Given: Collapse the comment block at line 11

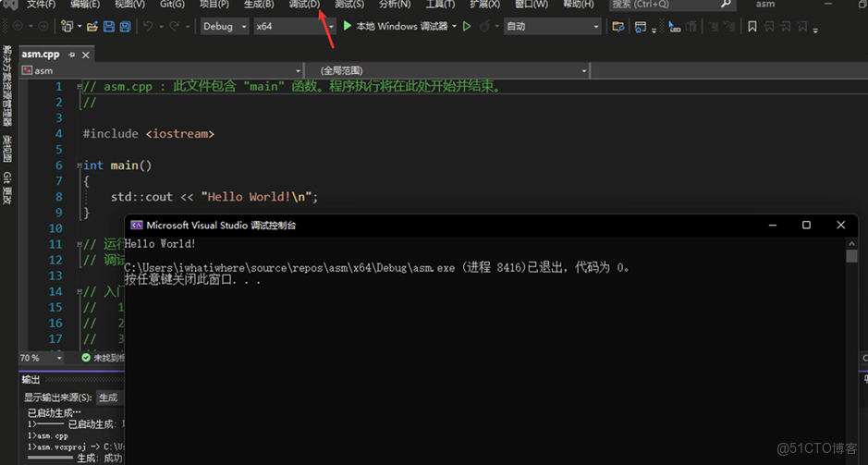Looking at the screenshot, I should click(x=80, y=244).
